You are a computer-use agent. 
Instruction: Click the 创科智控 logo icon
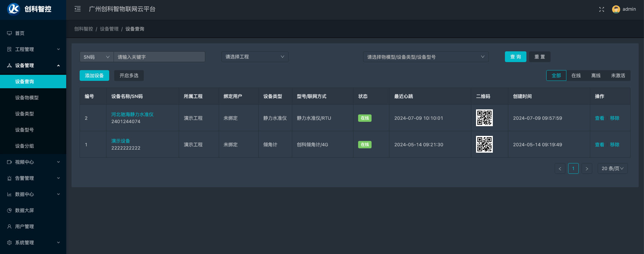pyautogui.click(x=14, y=9)
